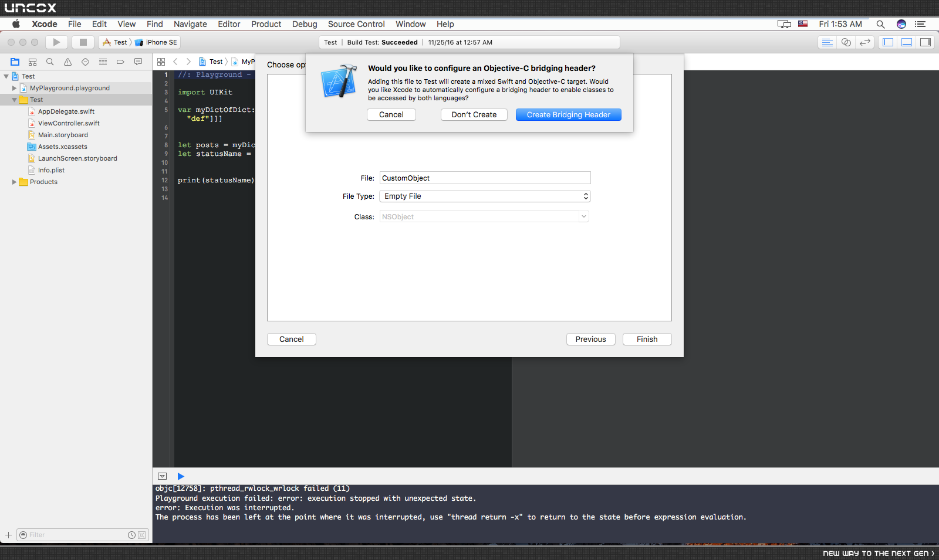This screenshot has height=560, width=939.
Task: Stop the running task
Action: (x=83, y=42)
